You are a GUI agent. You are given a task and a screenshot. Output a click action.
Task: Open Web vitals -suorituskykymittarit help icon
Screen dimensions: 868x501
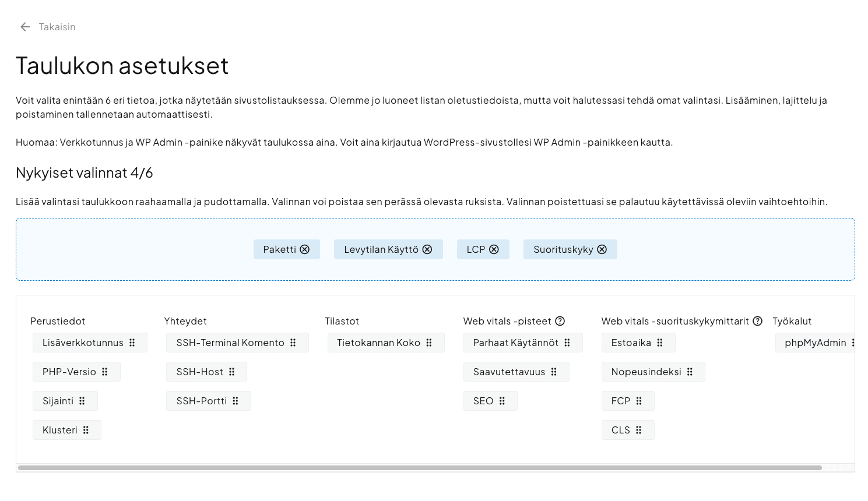757,321
